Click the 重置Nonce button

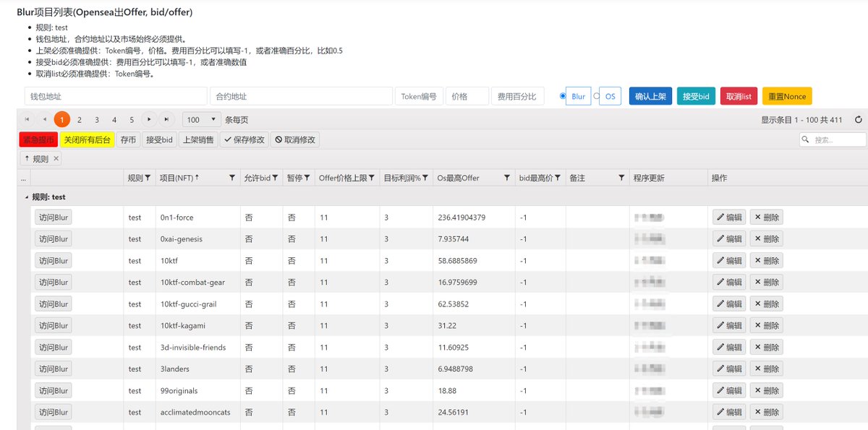click(x=786, y=95)
